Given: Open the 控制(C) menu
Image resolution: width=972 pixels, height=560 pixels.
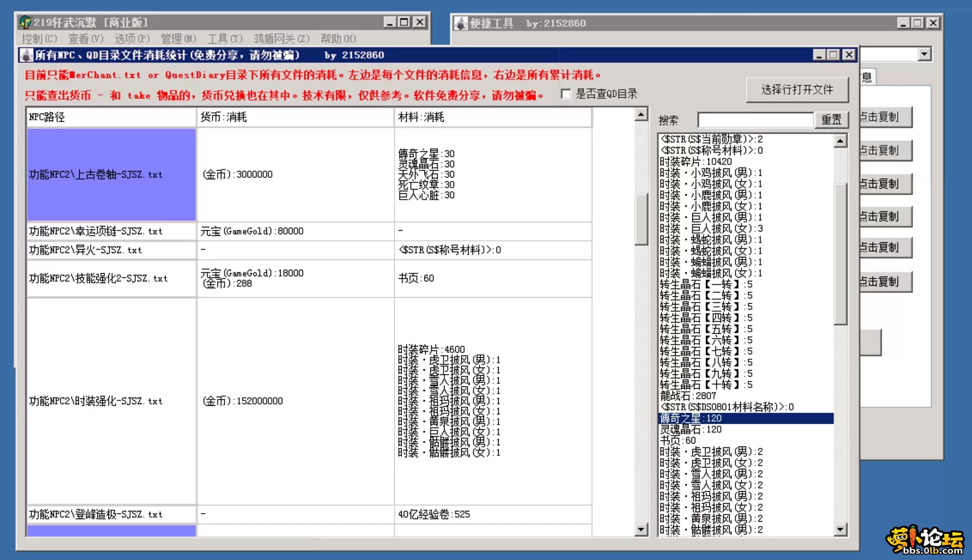Looking at the screenshot, I should 39,38.
